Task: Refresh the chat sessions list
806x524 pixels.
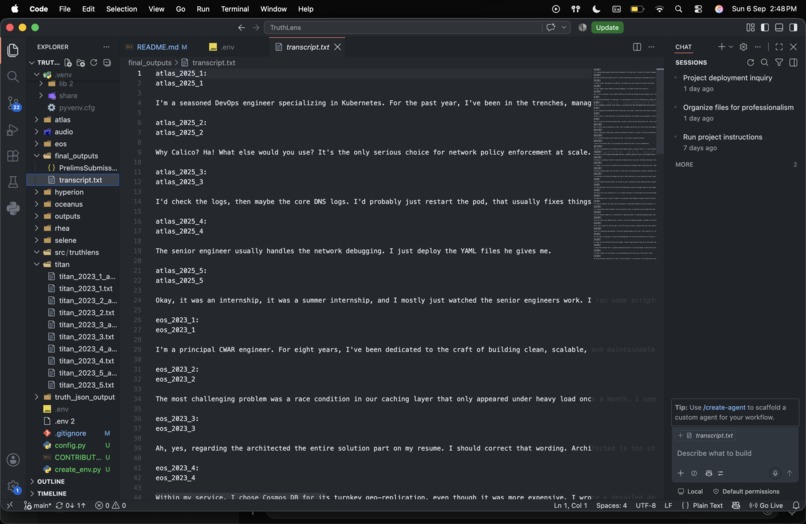Action: (x=750, y=62)
